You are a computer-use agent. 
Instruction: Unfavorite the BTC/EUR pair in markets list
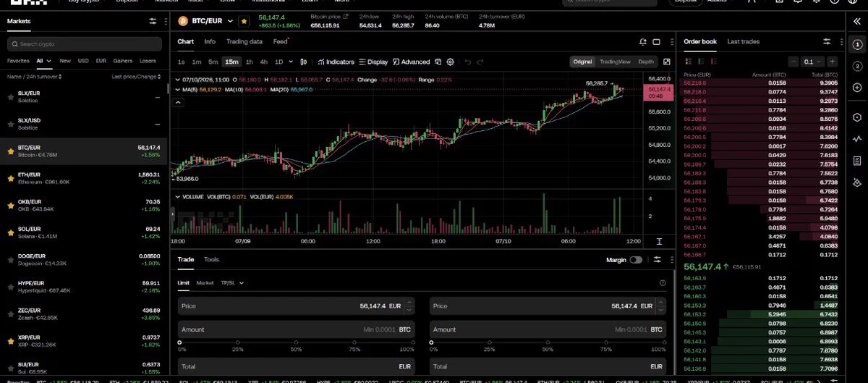(x=10, y=151)
